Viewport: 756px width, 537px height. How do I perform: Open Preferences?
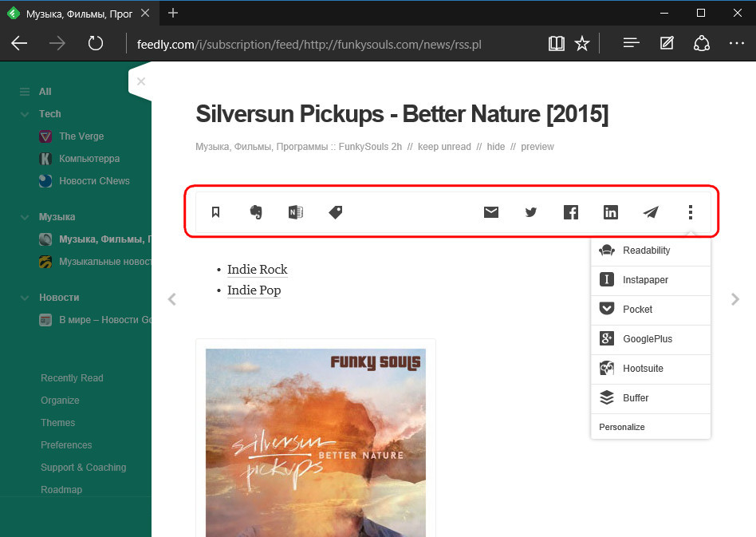(66, 445)
